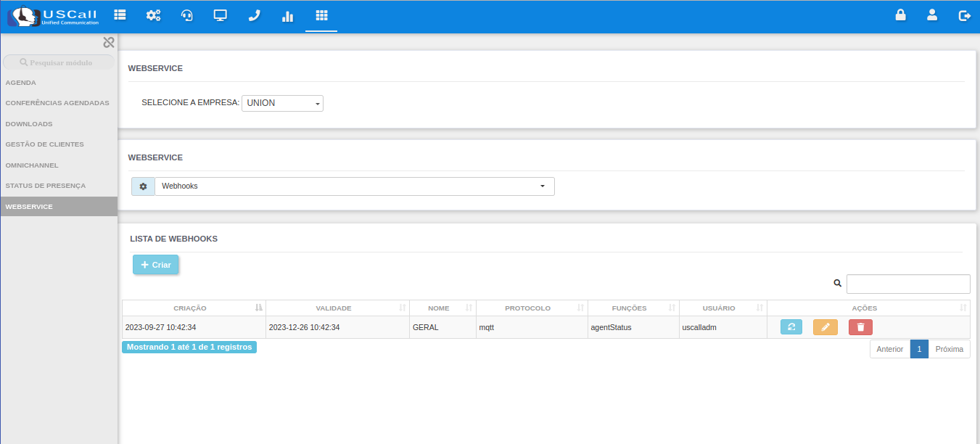Click the Anterior pagination button
This screenshot has width=980, height=444.
coord(890,349)
